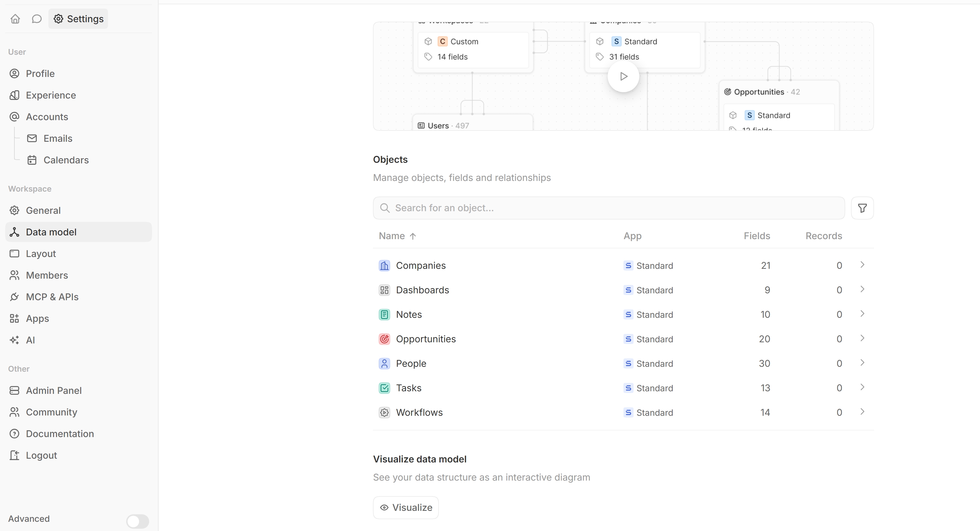This screenshot has height=531, width=980.
Task: Click the home icon in the top bar
Action: (15, 19)
